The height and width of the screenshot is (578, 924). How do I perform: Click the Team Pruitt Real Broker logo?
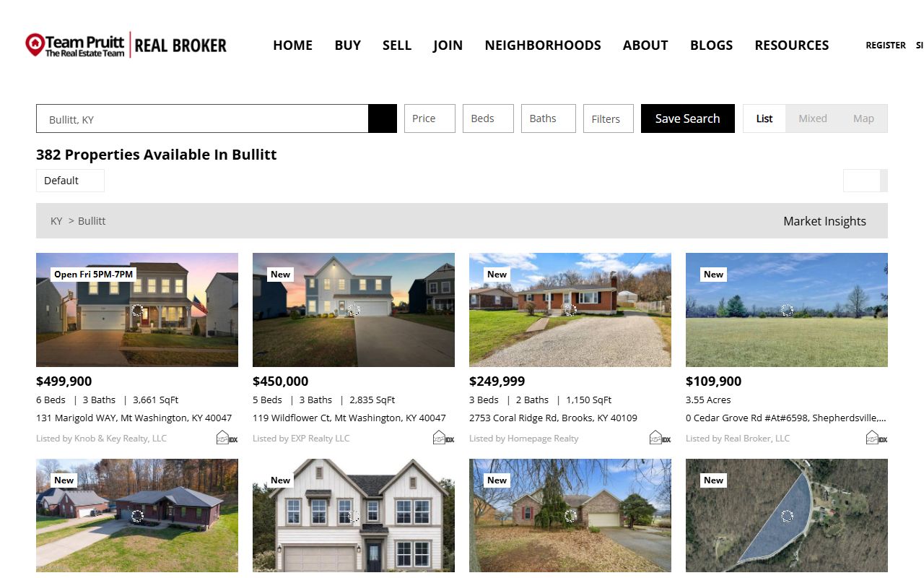(126, 45)
